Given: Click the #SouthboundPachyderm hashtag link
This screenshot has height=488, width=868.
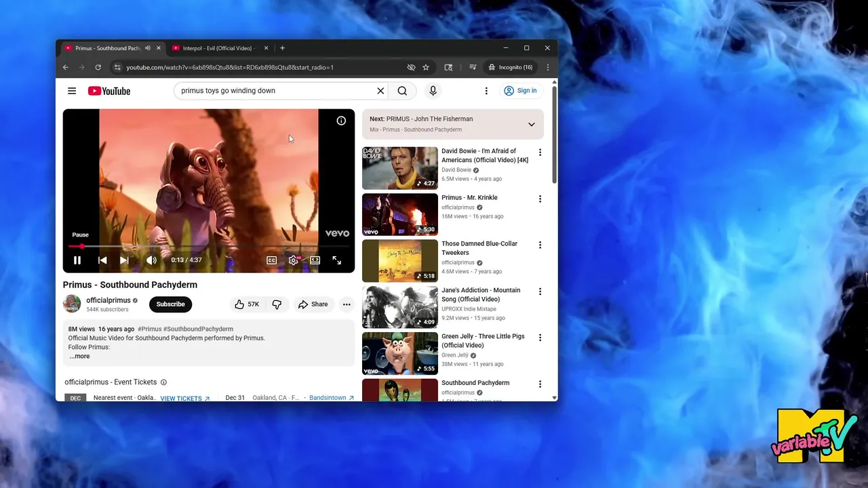Looking at the screenshot, I should [x=198, y=329].
